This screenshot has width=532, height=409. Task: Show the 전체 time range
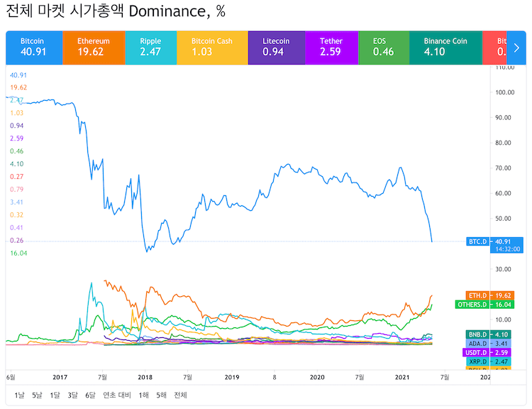pos(180,395)
